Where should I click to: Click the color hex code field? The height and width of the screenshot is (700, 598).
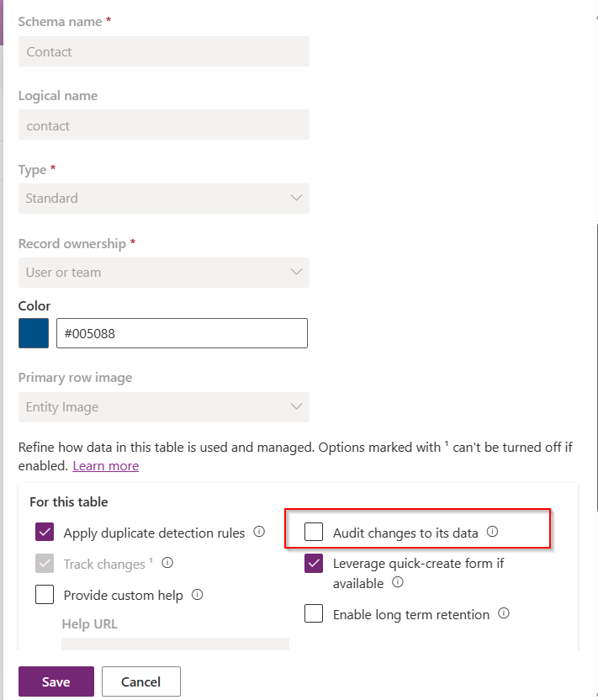tap(182, 333)
